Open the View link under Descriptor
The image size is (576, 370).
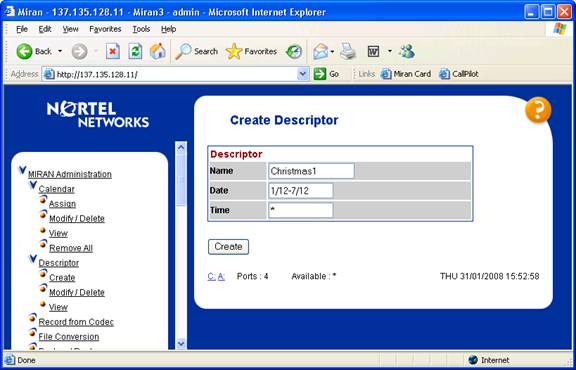click(58, 307)
